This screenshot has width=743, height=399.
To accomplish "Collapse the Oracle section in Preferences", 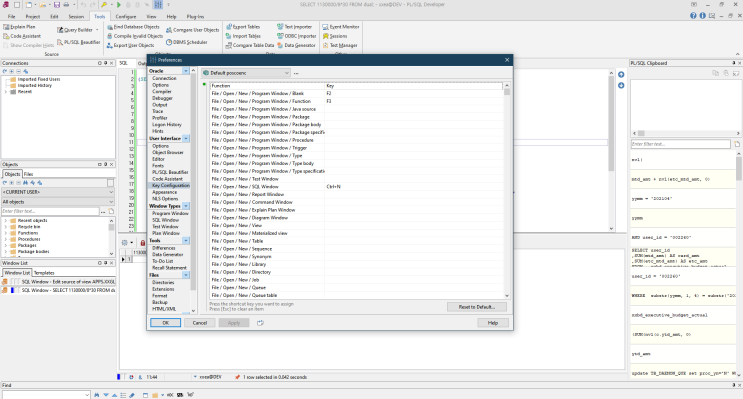I will [186, 71].
